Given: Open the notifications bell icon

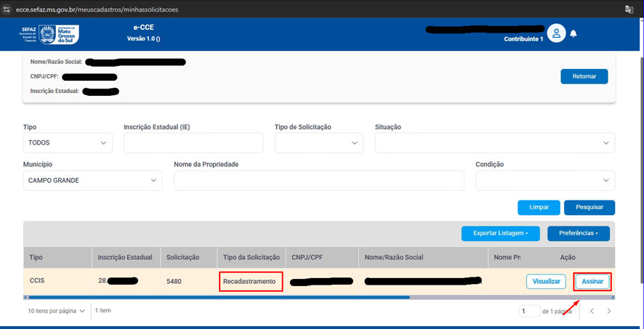Looking at the screenshot, I should tap(573, 34).
